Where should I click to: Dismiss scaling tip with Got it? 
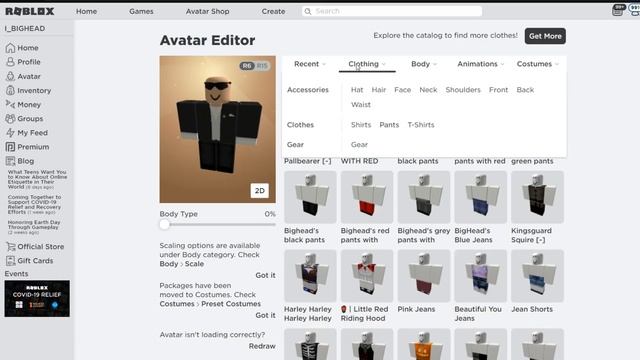click(265, 276)
